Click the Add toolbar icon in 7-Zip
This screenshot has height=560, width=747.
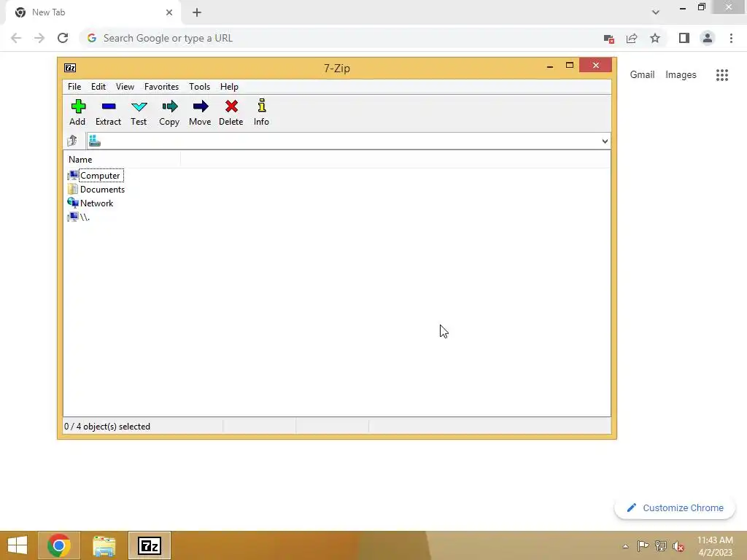point(77,113)
